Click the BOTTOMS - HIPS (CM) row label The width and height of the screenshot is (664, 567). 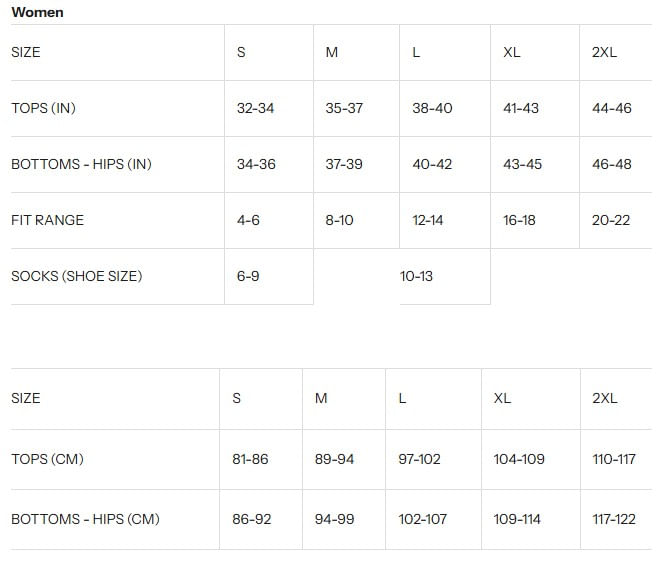[x=85, y=519]
